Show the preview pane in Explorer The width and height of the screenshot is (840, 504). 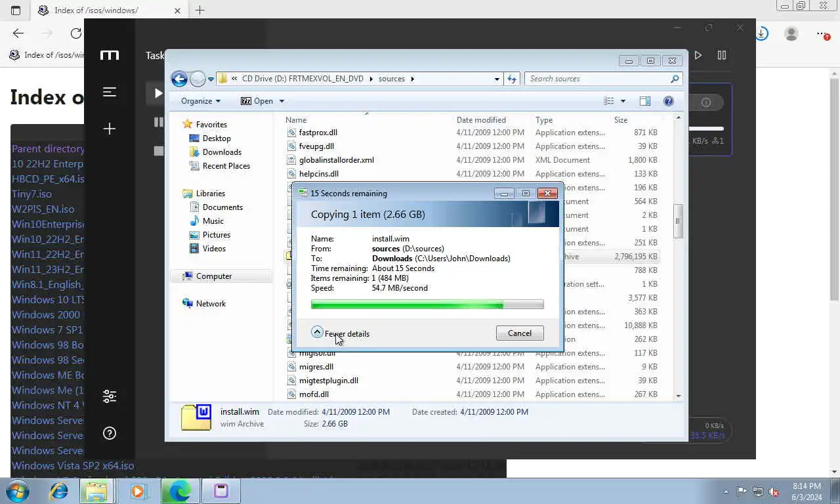(x=645, y=101)
